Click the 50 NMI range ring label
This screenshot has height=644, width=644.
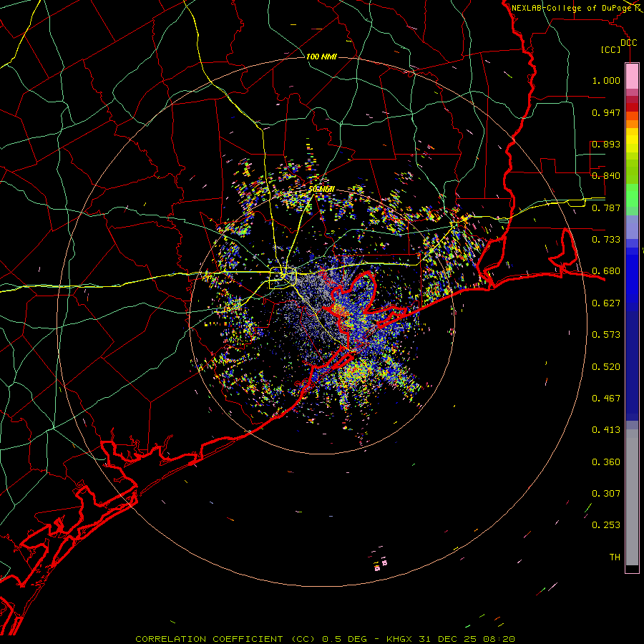tap(321, 189)
